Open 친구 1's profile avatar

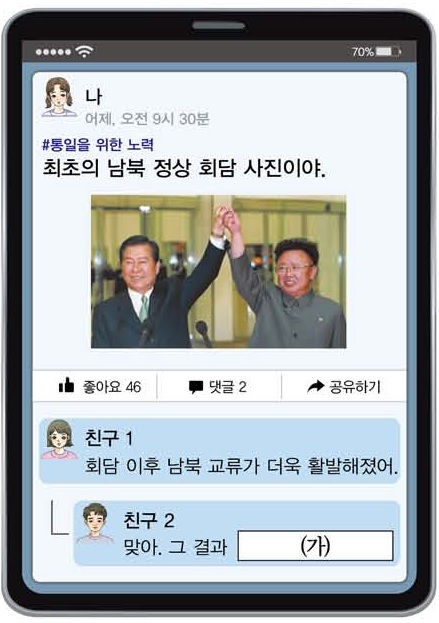[60, 439]
